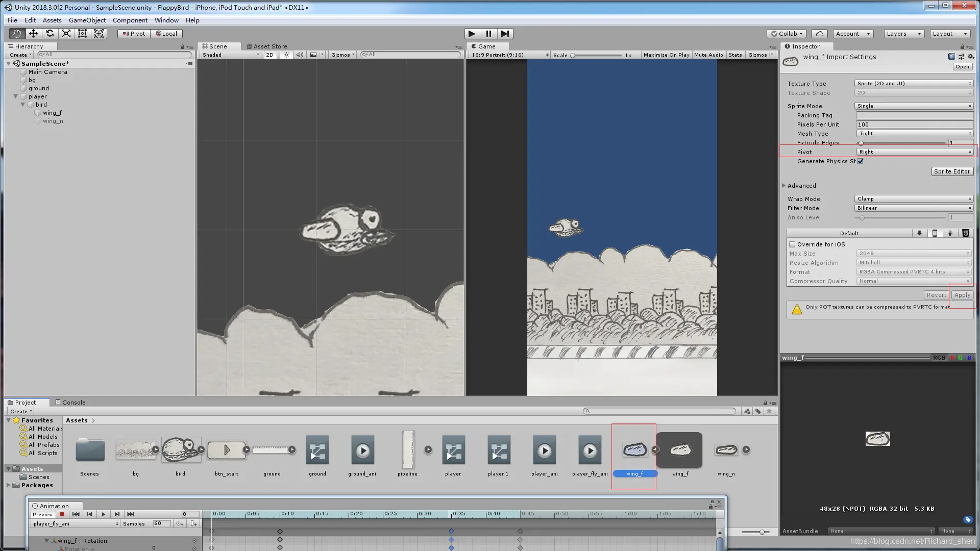Open the Pivot dropdown set to Right
The height and width of the screenshot is (551, 980).
pyautogui.click(x=914, y=152)
